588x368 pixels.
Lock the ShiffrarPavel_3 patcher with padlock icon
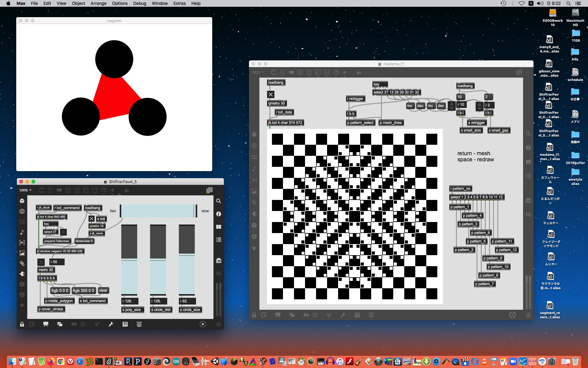(22, 324)
